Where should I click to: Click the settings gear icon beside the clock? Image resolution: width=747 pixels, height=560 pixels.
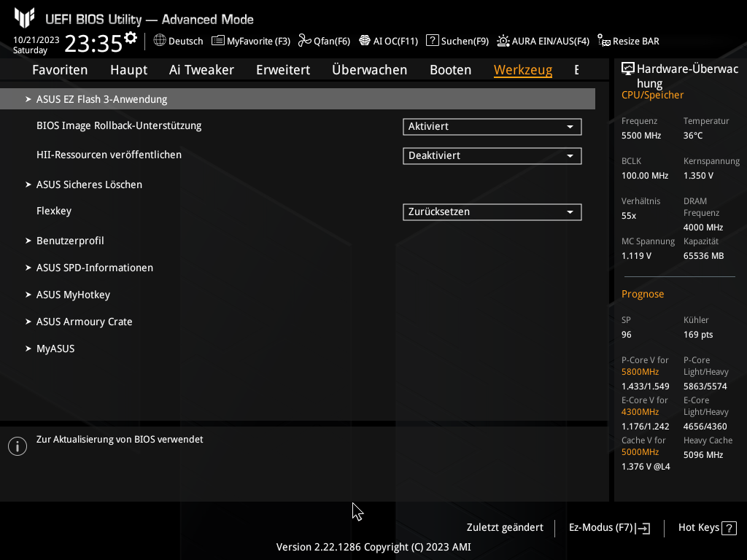point(131,38)
